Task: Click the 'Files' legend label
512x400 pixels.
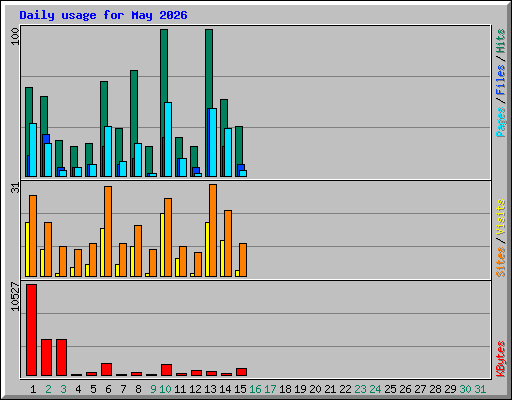Action: tap(500, 80)
